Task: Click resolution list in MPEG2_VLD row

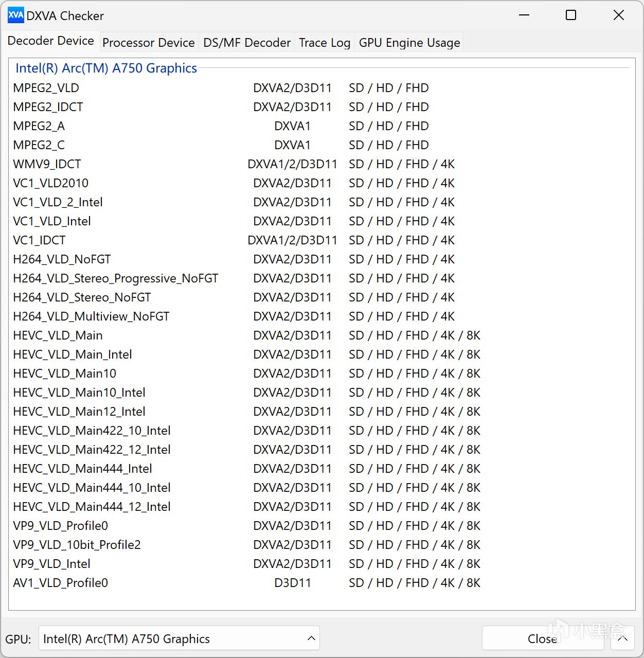Action: (388, 88)
